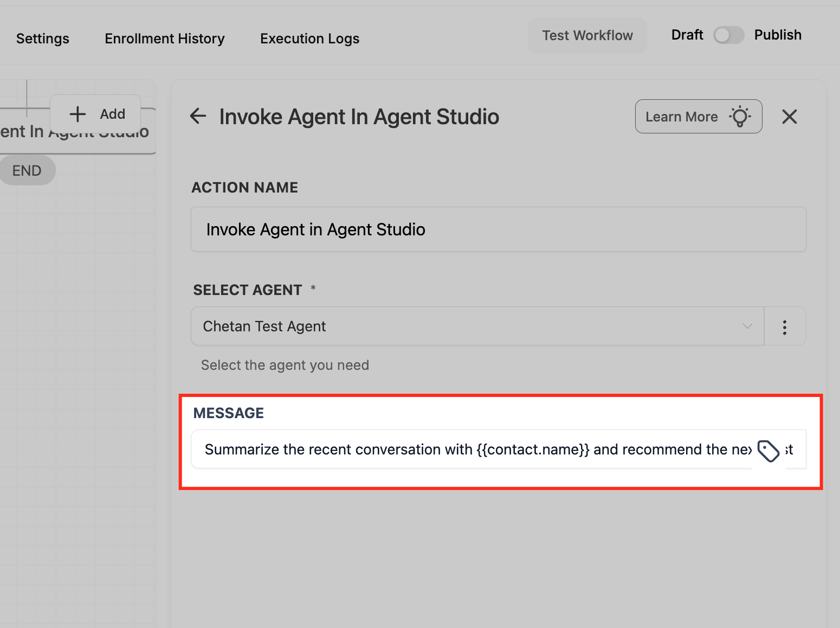The width and height of the screenshot is (840, 628).
Task: Toggle the Draft/Publish switch
Action: pos(729,35)
